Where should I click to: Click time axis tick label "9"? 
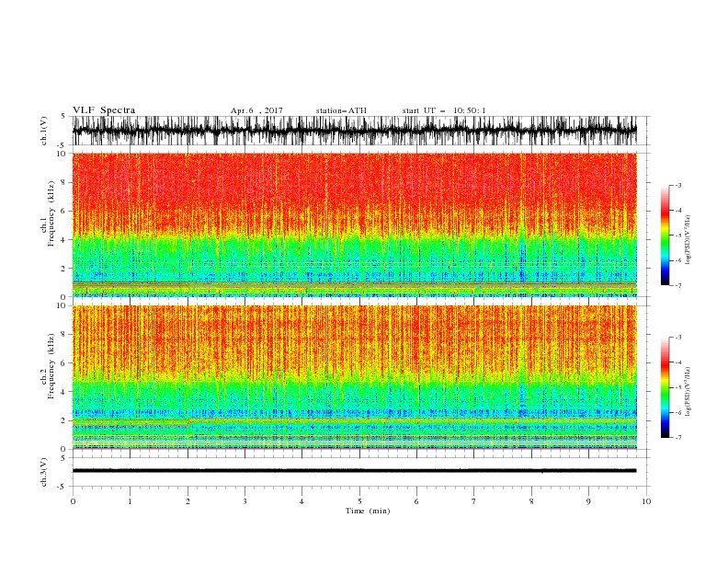click(x=588, y=501)
